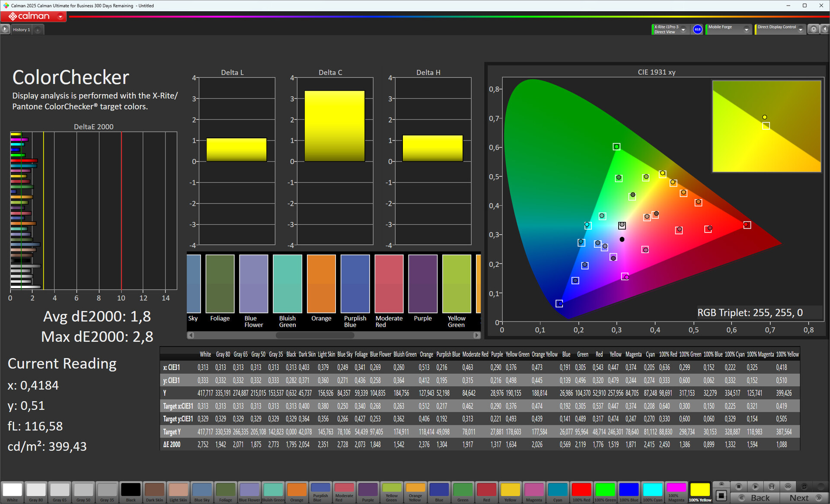The width and height of the screenshot is (830, 504).
Task: Click the stop measurement icon
Action: point(739,487)
